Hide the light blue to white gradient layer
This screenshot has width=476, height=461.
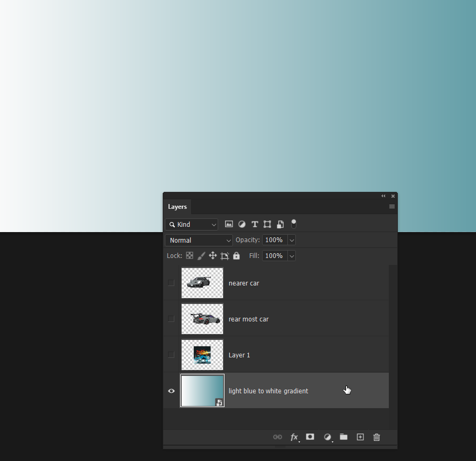click(x=171, y=391)
